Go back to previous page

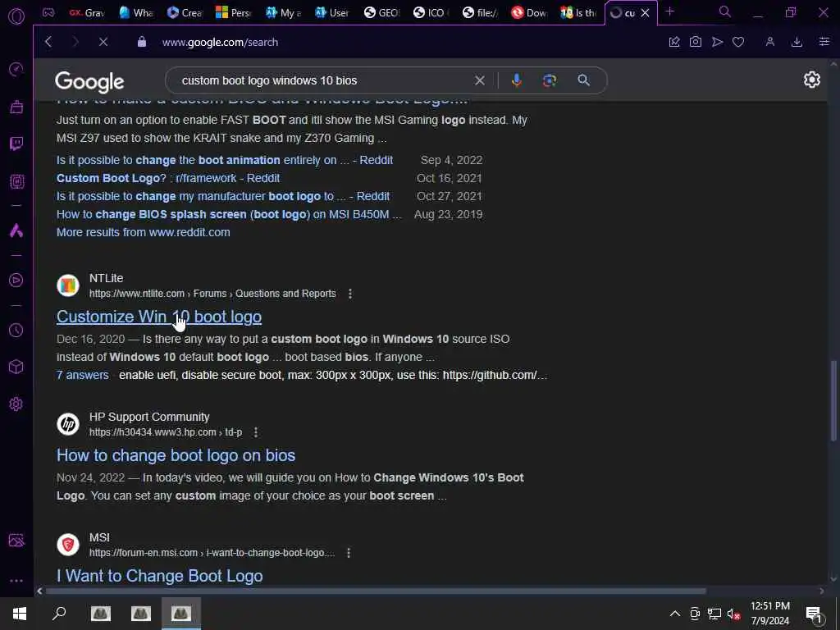[x=48, y=42]
